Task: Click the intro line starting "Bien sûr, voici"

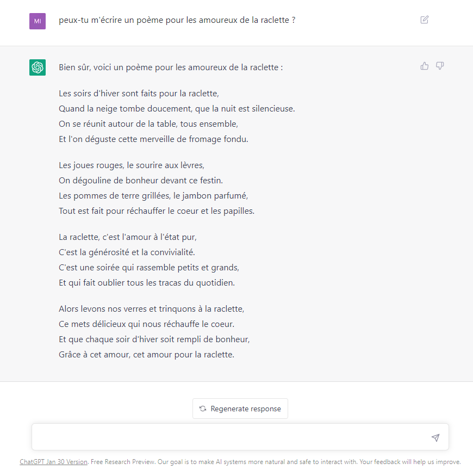Action: [x=171, y=68]
